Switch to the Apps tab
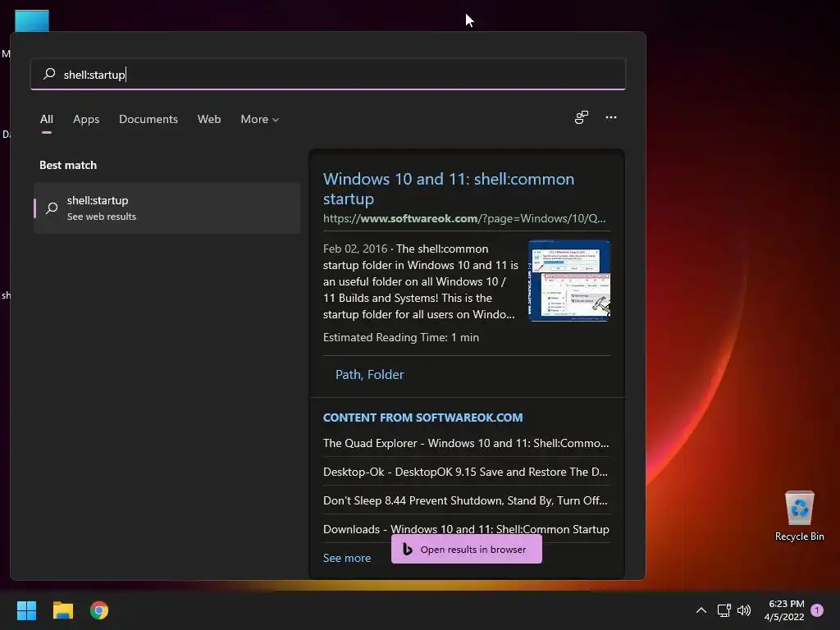The width and height of the screenshot is (840, 630). (x=86, y=119)
